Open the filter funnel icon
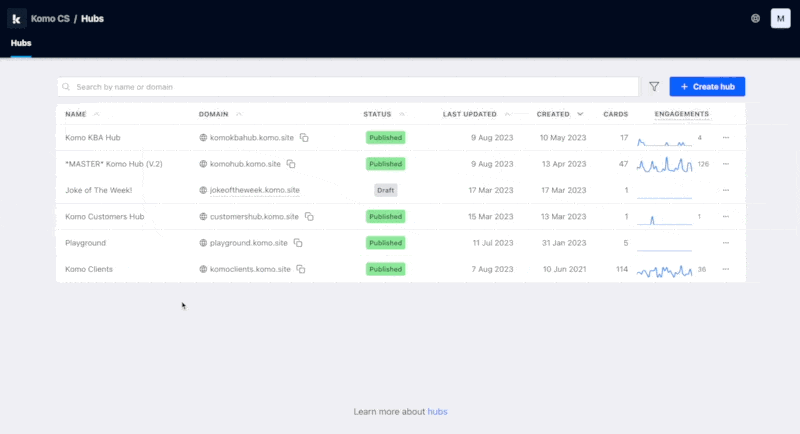The image size is (800, 434). coord(654,87)
